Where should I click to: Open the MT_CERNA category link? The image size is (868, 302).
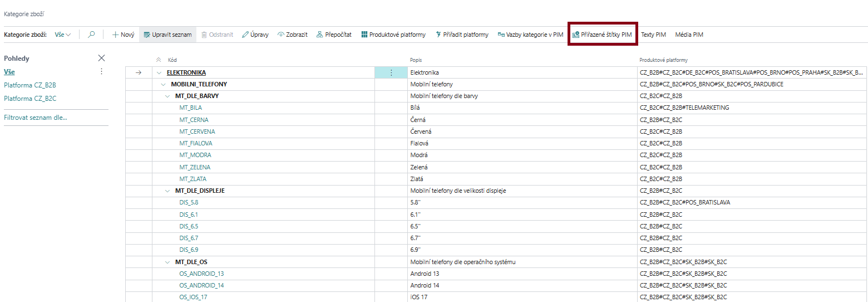click(x=194, y=120)
